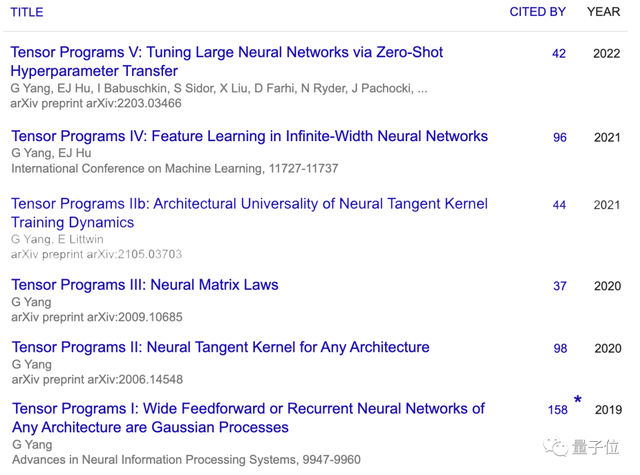Sort publications by the YEAR column header
640x475 pixels.
pyautogui.click(x=603, y=12)
